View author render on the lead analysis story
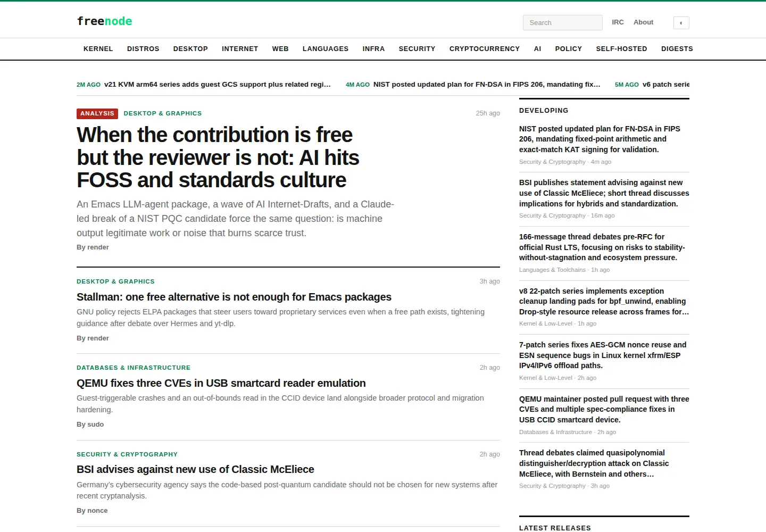This screenshot has width=766, height=532. pos(93,247)
